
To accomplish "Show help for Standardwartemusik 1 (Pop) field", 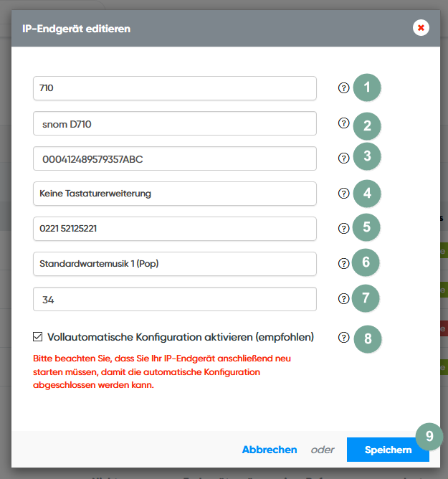I will coord(343,264).
